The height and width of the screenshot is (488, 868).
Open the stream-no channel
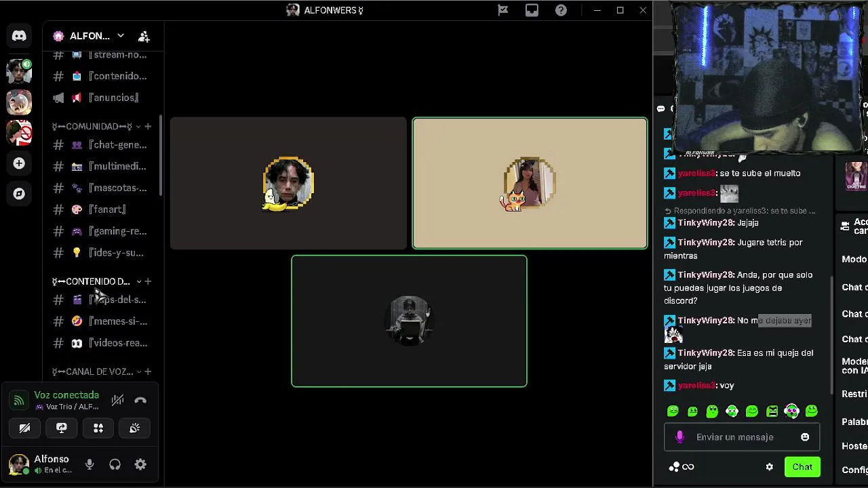click(102, 55)
